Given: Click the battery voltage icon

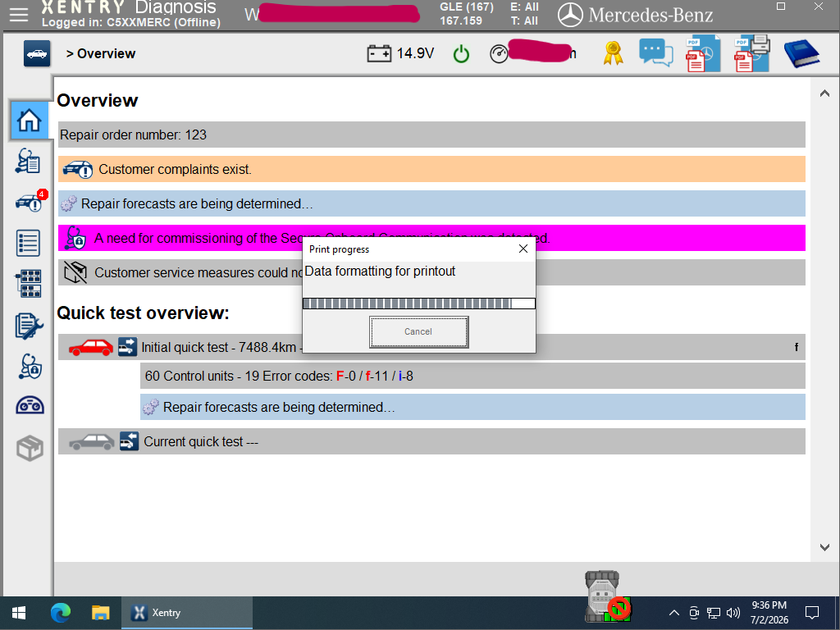Looking at the screenshot, I should pyautogui.click(x=379, y=53).
